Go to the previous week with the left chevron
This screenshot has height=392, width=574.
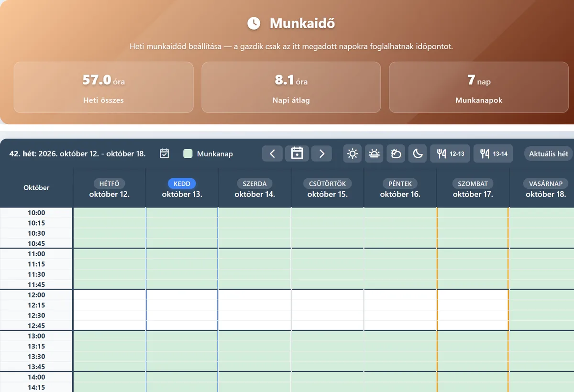272,153
